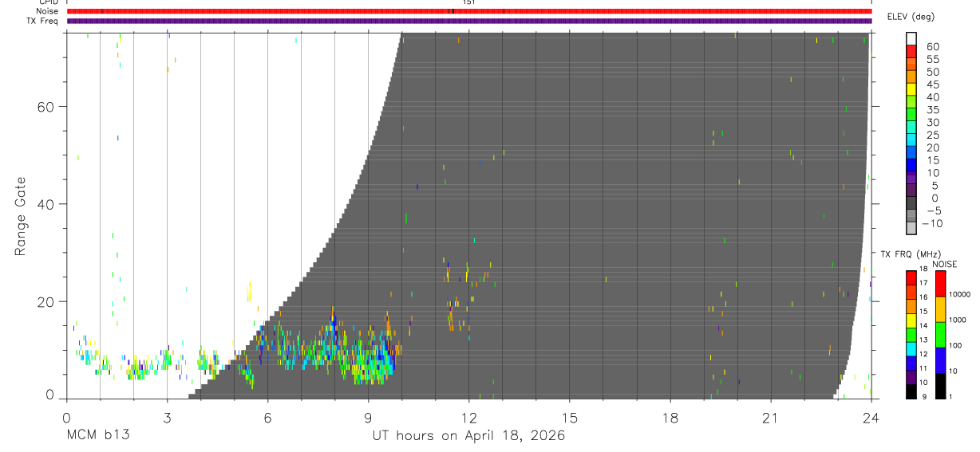Click the '-10' label on the ELEV scale

click(931, 224)
